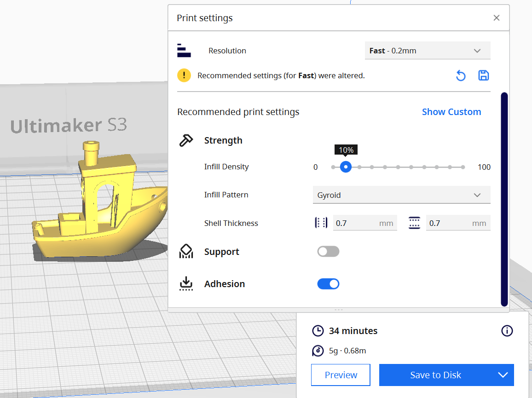Enable Support generation
The height and width of the screenshot is (398, 532).
point(328,251)
